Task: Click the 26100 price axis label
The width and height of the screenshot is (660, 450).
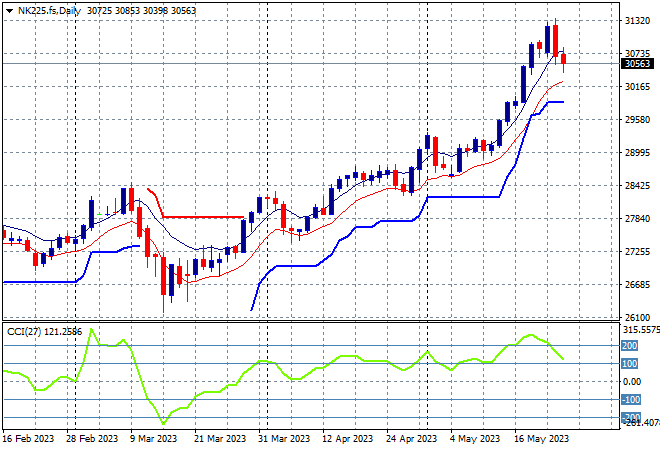Action: click(x=637, y=318)
